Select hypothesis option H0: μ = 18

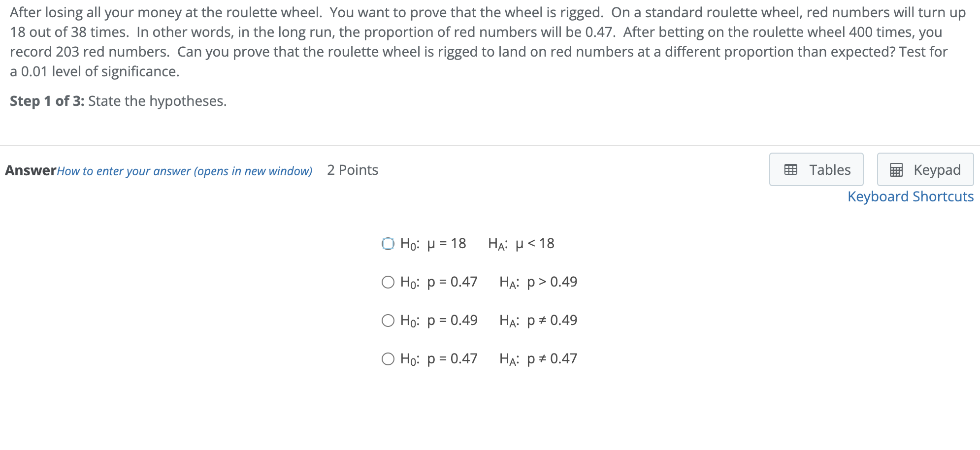pos(389,243)
